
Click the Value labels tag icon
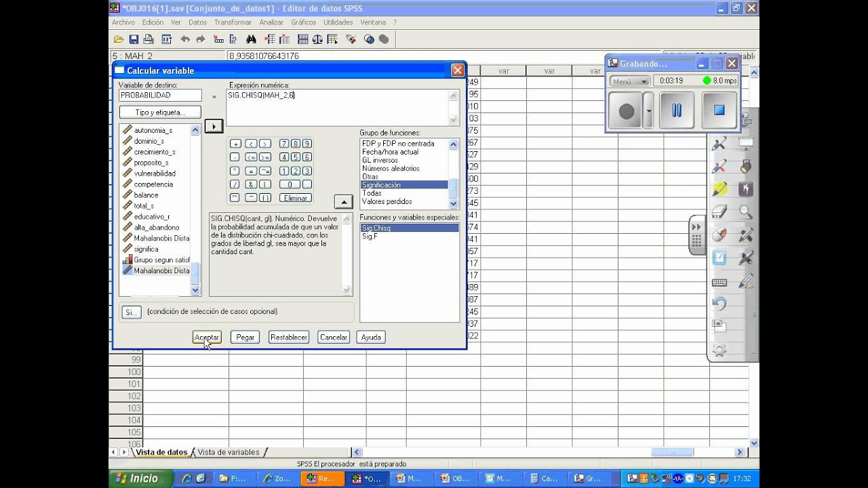coord(351,39)
